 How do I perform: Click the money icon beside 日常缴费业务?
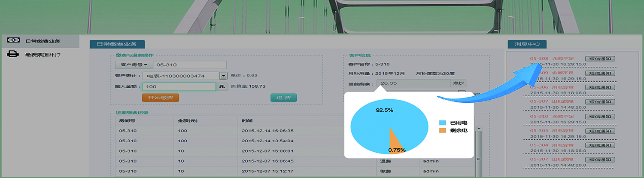[13, 40]
